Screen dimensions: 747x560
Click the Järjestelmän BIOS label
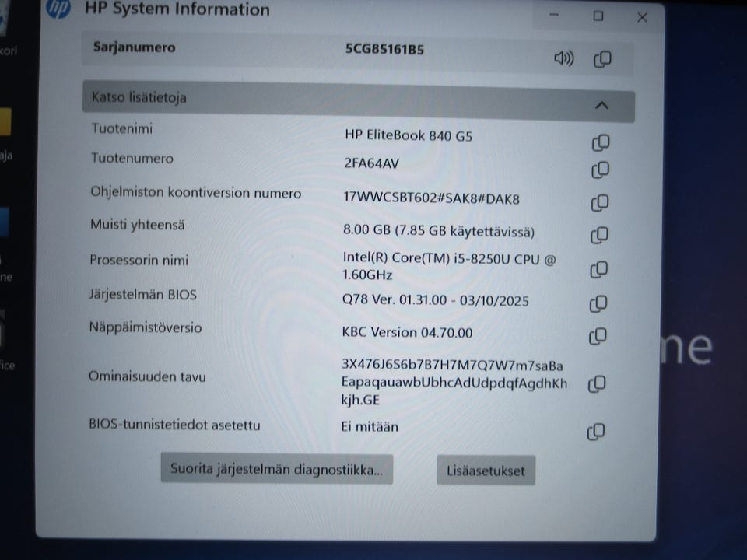143,294
